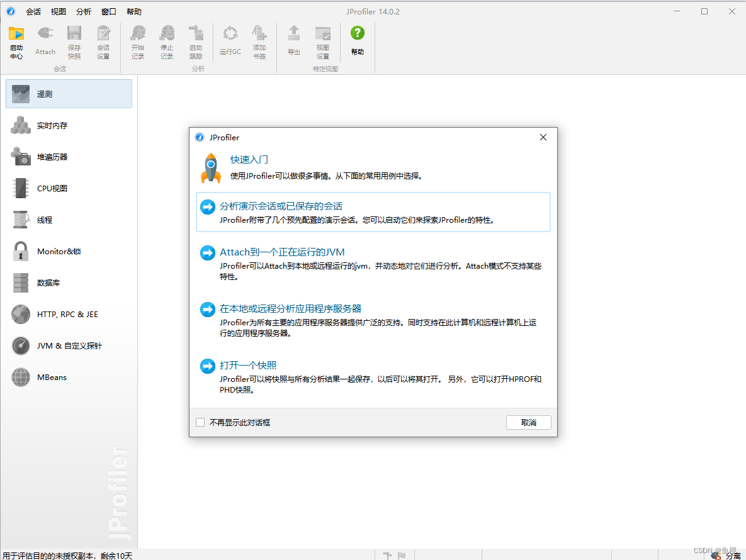The height and width of the screenshot is (560, 746).
Task: Open the 窗口 menu
Action: (109, 11)
